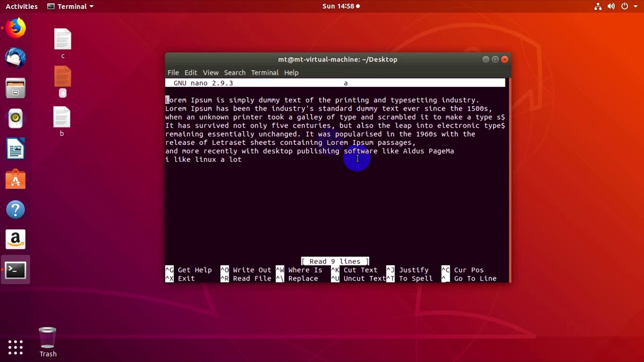This screenshot has width=644, height=362.
Task: Maximize the terminal window
Action: (495, 59)
